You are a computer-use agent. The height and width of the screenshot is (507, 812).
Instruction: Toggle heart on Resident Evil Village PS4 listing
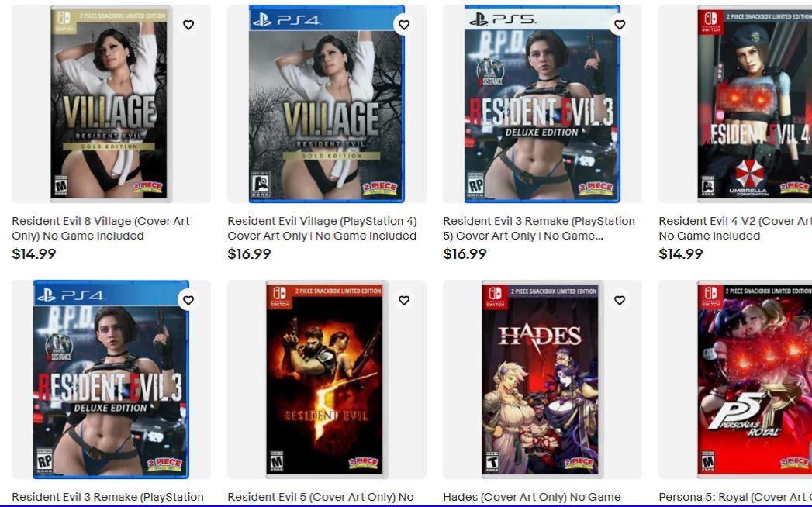pyautogui.click(x=404, y=25)
